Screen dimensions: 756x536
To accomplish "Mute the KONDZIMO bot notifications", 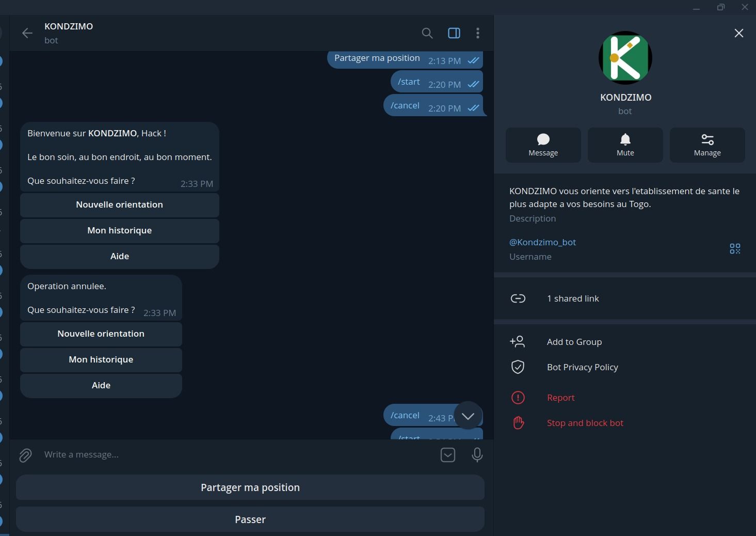I will point(625,145).
